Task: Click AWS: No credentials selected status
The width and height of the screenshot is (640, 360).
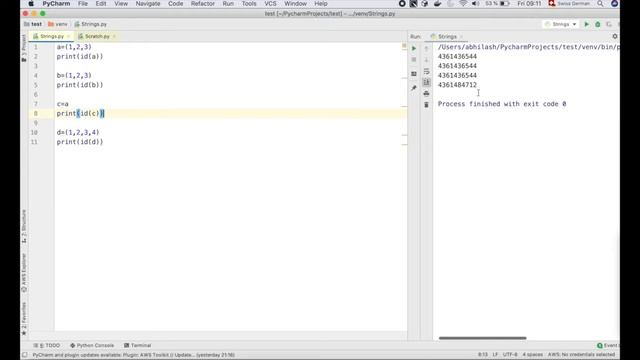Action: (x=581, y=355)
